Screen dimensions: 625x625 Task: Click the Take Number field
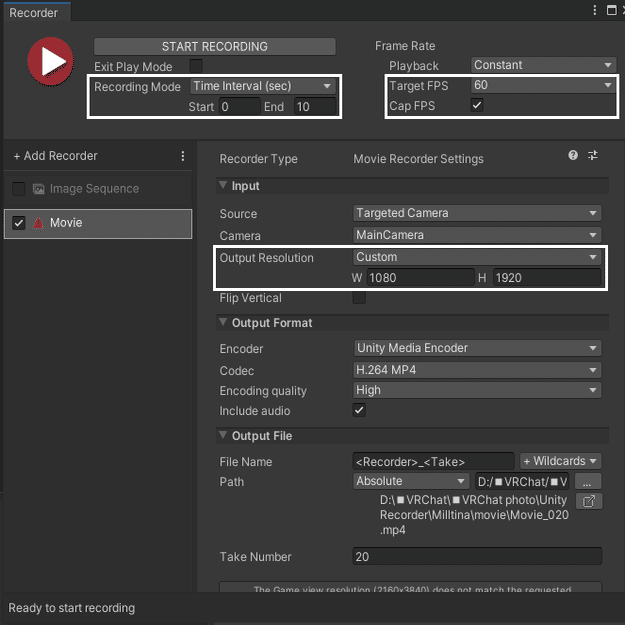[x=477, y=556]
